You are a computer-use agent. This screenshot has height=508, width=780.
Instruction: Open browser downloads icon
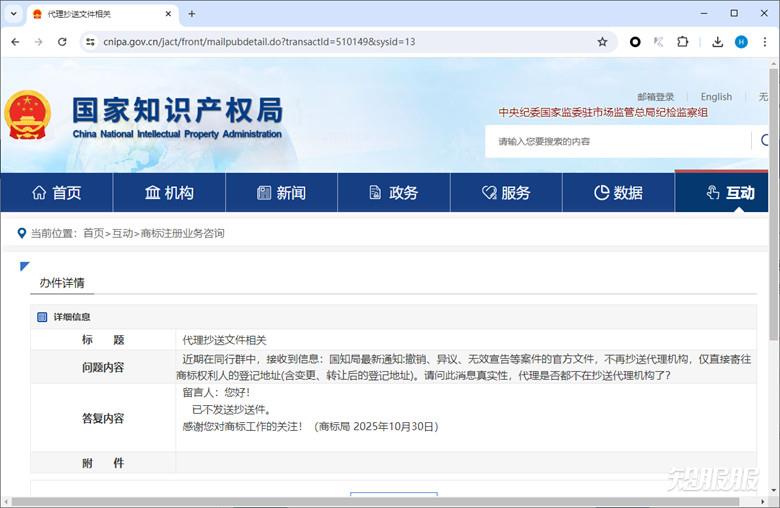click(717, 42)
